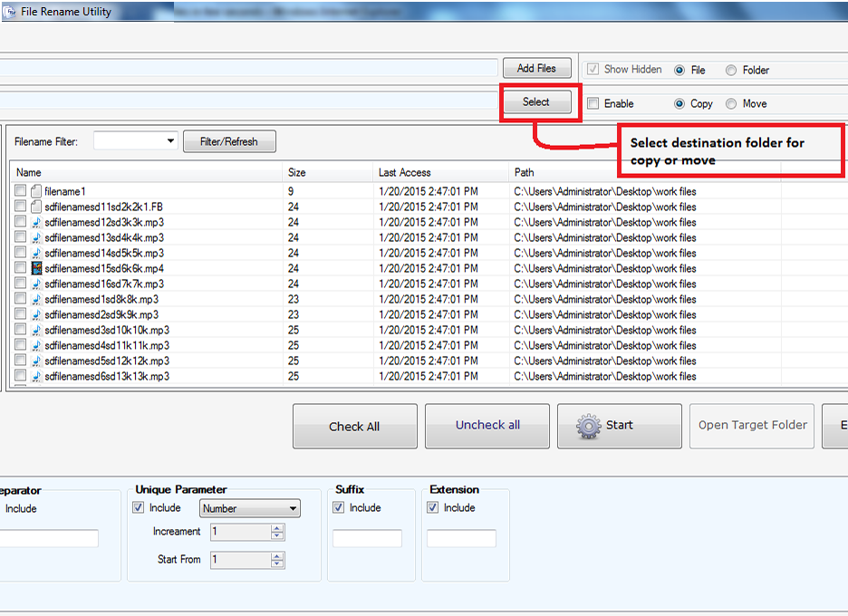Check the box for sdfilenamesd15sd6k6k.mp4
The image size is (848, 616).
point(21,267)
